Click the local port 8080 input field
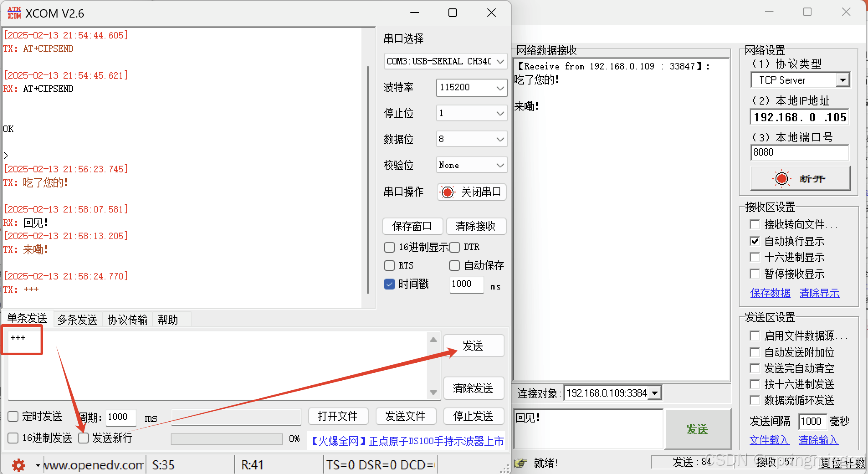 [799, 152]
